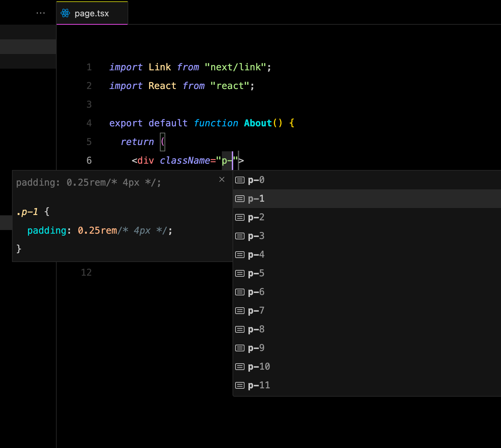Select the p-9 padding suggestion
Screen dimensions: 501x448
pos(256,348)
